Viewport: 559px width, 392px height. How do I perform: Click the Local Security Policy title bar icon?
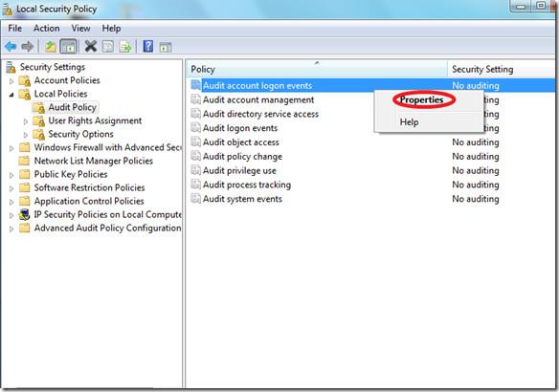coord(7,10)
